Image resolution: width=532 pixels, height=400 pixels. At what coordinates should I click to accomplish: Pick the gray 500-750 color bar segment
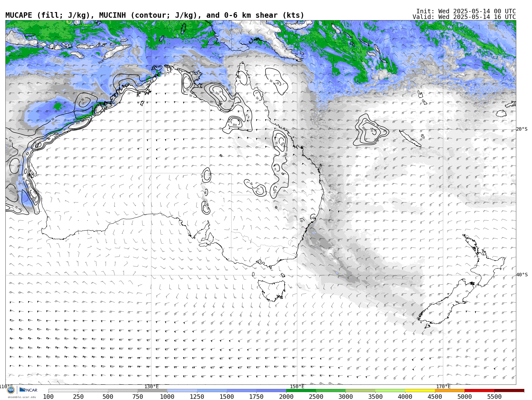[x=123, y=391]
